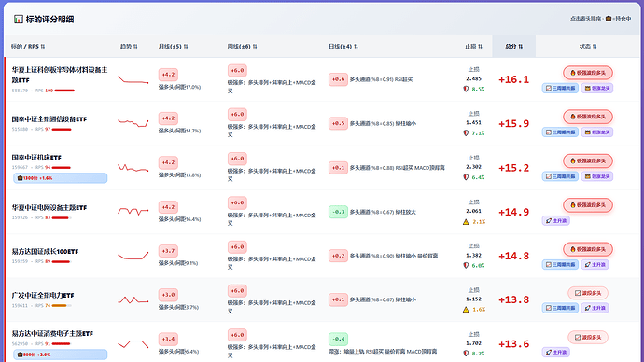The width and height of the screenshot is (644, 362).
Task: Click the briefcase icon in the 持仓中 legend
Action: pyautogui.click(x=609, y=19)
